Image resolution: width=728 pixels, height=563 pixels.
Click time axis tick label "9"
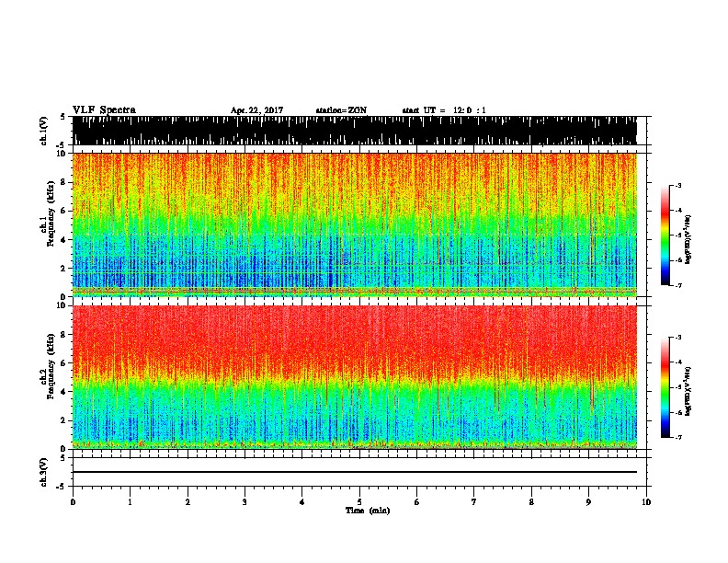(x=588, y=502)
